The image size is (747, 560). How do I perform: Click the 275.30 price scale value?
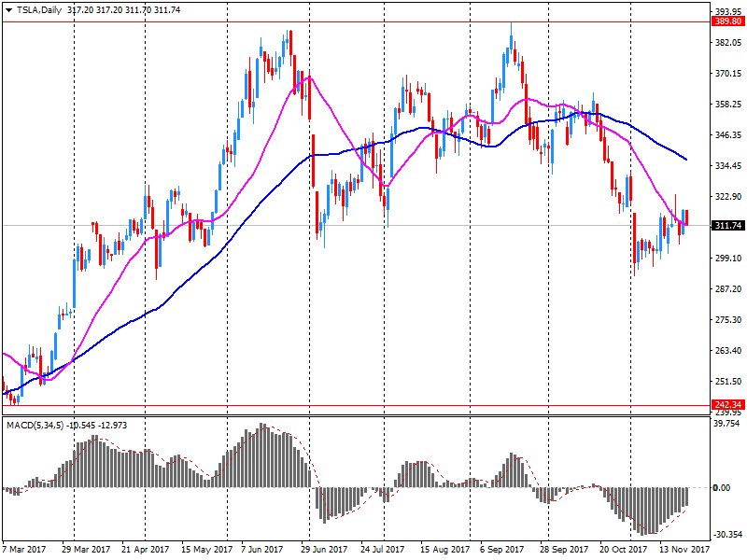coord(728,320)
